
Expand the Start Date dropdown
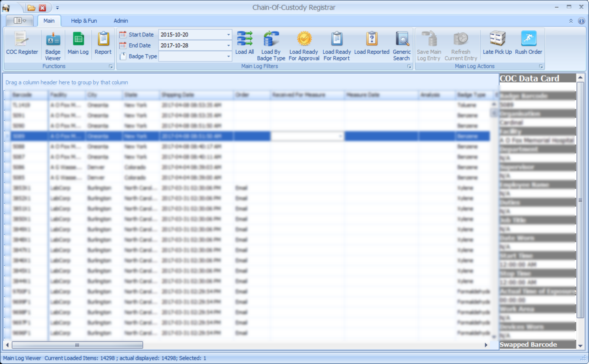[228, 35]
